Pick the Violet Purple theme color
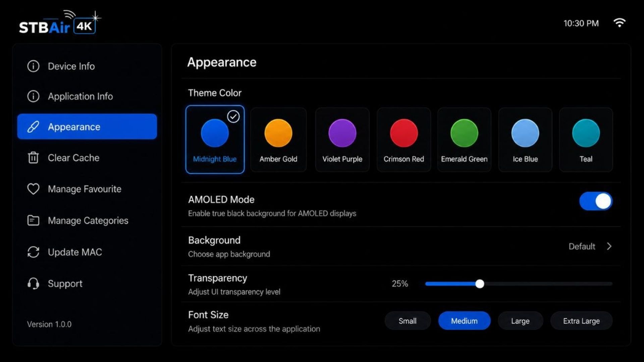 point(342,140)
